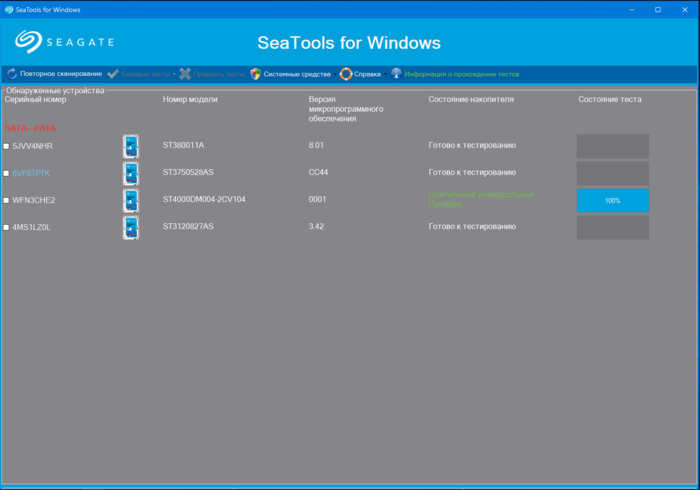Click the drive icon for ST3750528AS
700x490 pixels.
[131, 174]
